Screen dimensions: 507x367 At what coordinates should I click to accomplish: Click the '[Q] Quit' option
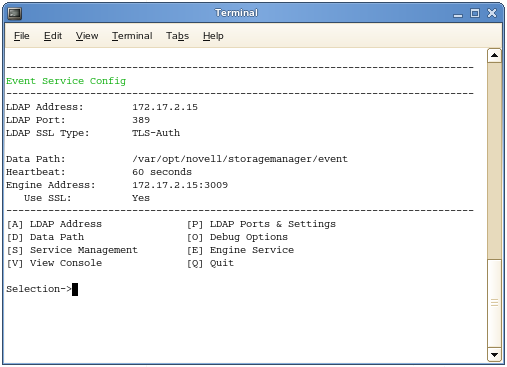210,263
